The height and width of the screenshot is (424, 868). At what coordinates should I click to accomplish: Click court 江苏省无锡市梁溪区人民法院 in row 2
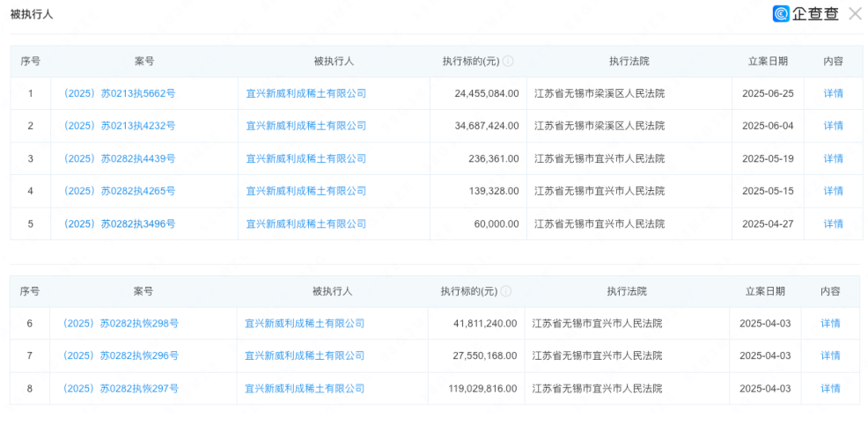pyautogui.click(x=600, y=126)
